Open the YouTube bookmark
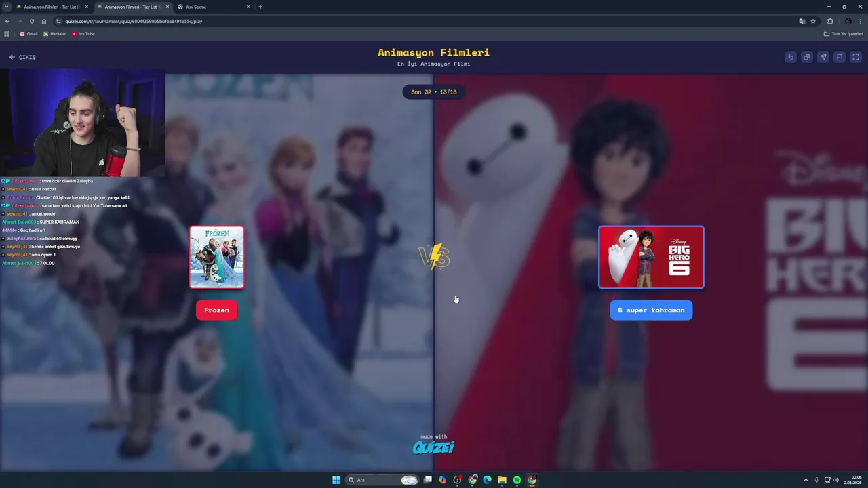868x488 pixels. pos(83,34)
